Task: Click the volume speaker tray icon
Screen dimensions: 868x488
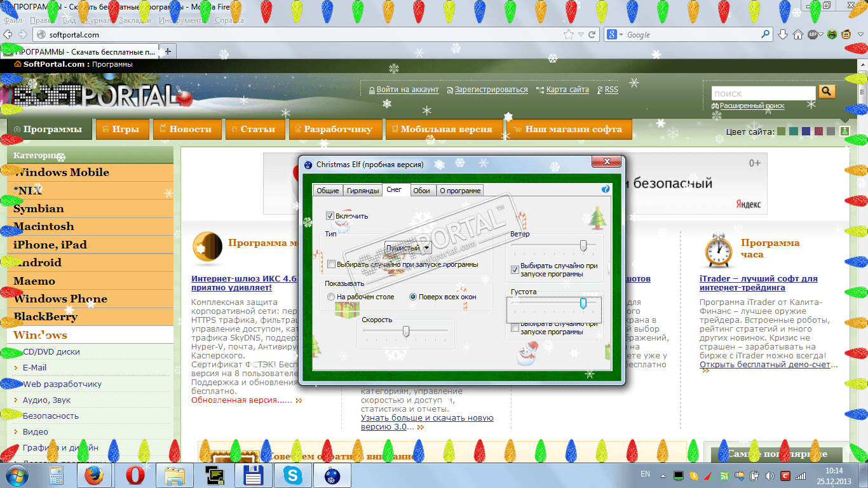Action: (770, 475)
